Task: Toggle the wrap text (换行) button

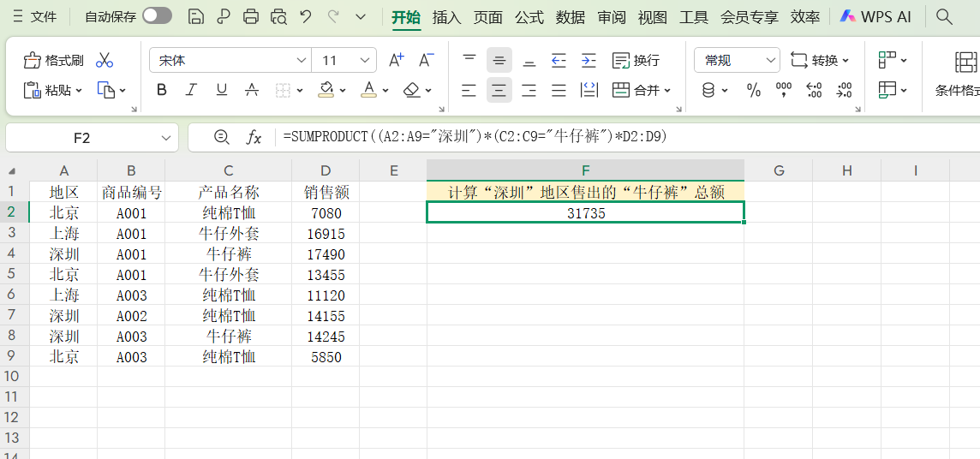Action: (x=636, y=60)
